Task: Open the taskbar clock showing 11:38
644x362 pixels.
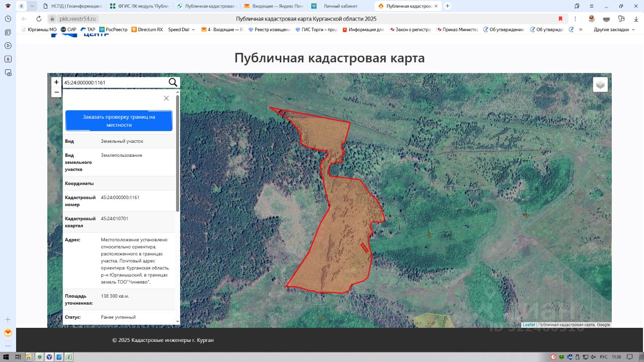Action: 617,357
